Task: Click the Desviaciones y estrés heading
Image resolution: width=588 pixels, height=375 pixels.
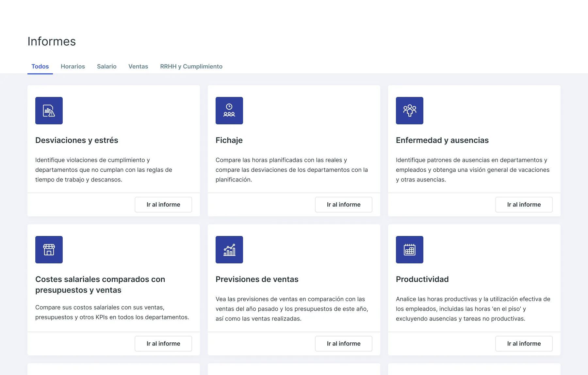Action: (77, 140)
